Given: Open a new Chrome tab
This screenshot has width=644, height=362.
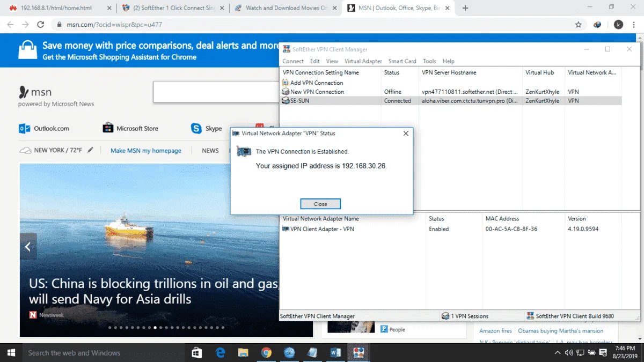Looking at the screenshot, I should 465,8.
